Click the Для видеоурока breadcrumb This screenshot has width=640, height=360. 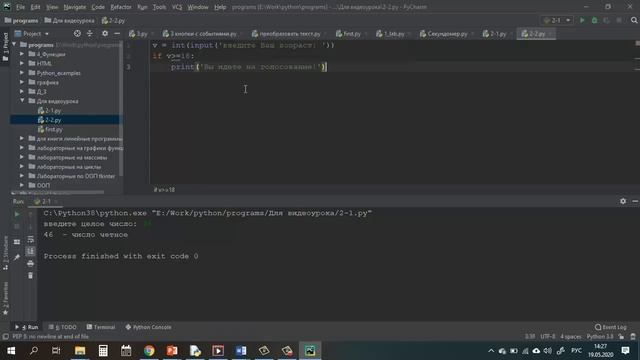tap(69, 20)
